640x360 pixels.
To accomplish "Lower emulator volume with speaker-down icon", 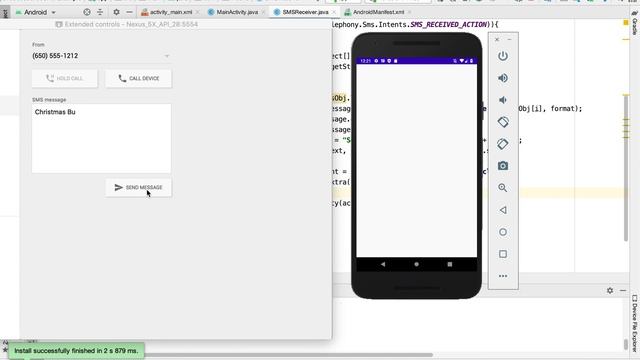I will (x=503, y=100).
